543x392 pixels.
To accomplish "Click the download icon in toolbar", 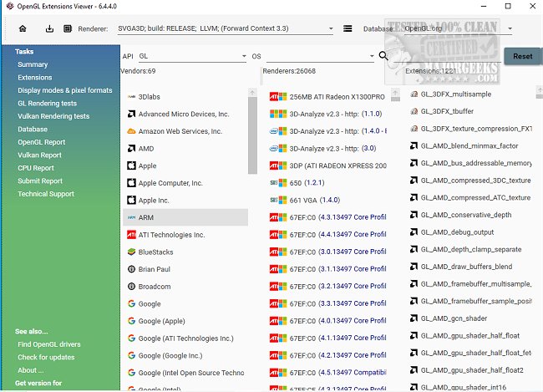I will (x=49, y=28).
